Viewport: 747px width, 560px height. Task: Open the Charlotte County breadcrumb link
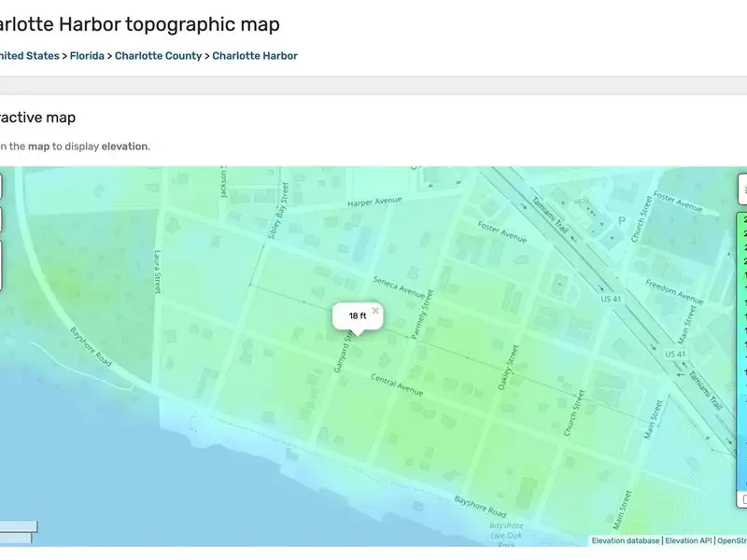click(x=158, y=56)
